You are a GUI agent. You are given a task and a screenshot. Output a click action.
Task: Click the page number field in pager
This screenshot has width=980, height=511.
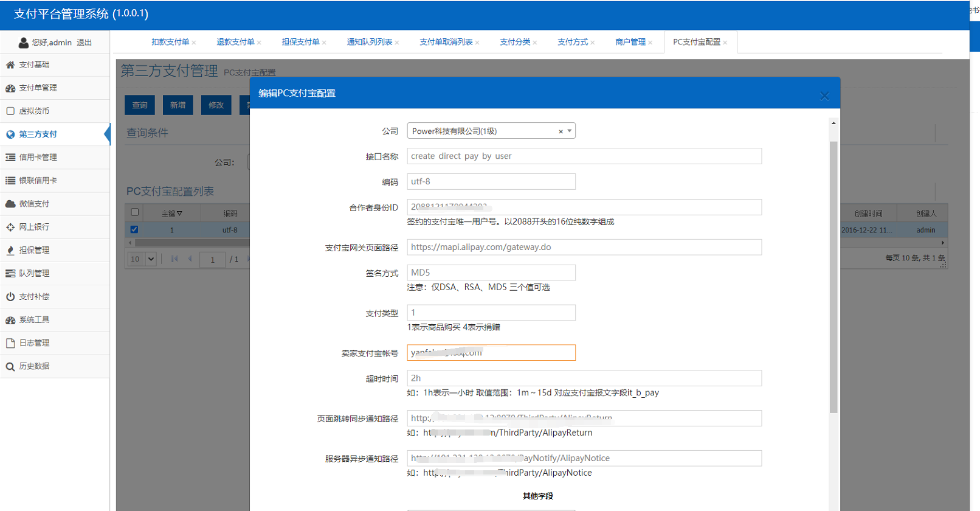pos(213,259)
